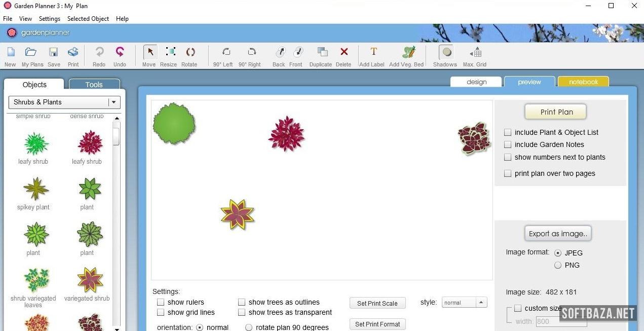The height and width of the screenshot is (331, 644).
Task: Enable show grid lines checkbox
Action: 161,313
